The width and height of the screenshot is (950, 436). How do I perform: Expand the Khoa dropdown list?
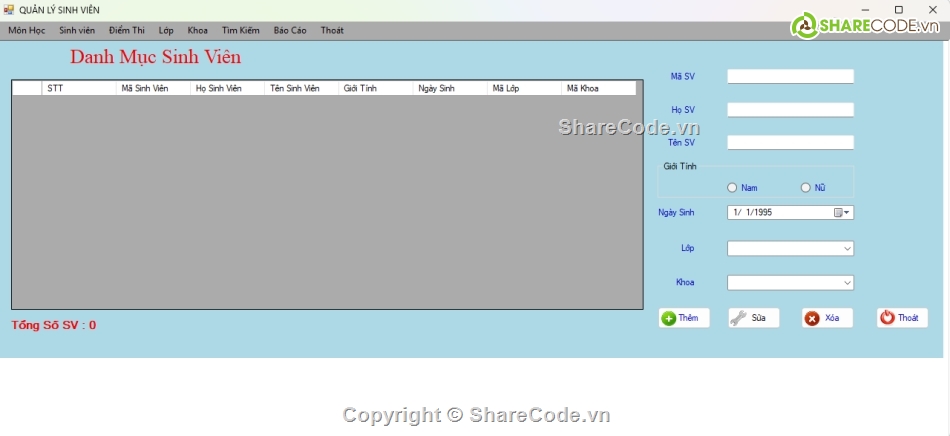point(847,283)
